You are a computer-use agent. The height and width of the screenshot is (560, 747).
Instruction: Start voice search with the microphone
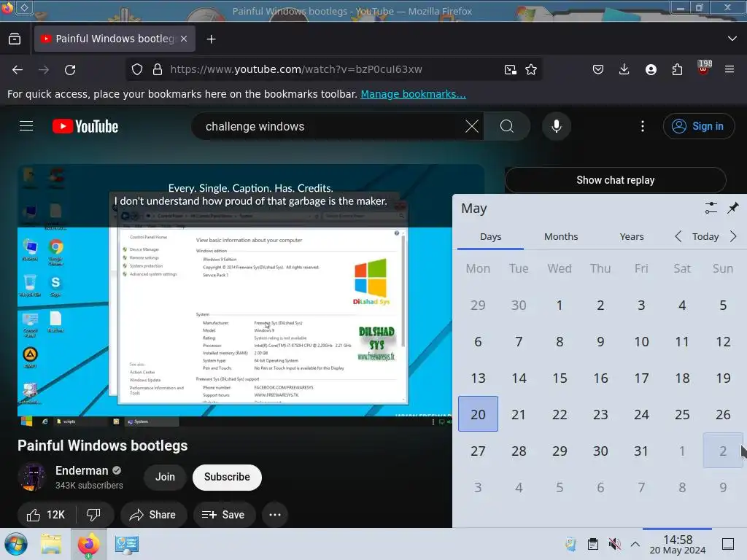coord(556,126)
